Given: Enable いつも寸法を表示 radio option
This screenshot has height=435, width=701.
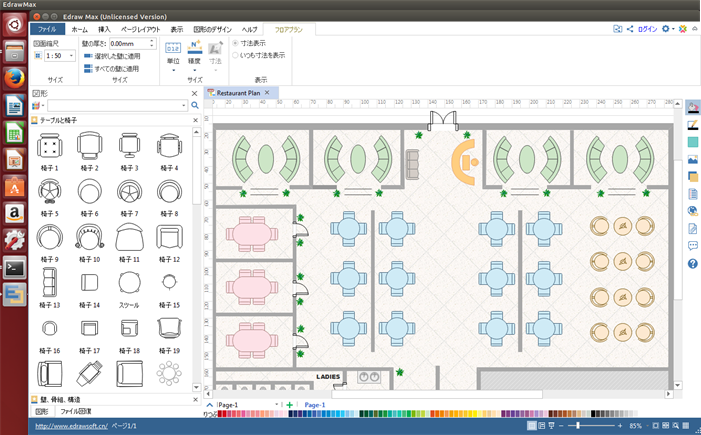Looking at the screenshot, I should click(x=236, y=55).
